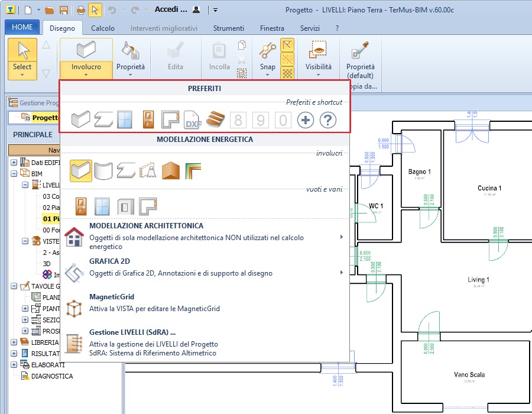The image size is (532, 414).
Task: Open the Strumenti ribbon tab
Action: point(228,28)
